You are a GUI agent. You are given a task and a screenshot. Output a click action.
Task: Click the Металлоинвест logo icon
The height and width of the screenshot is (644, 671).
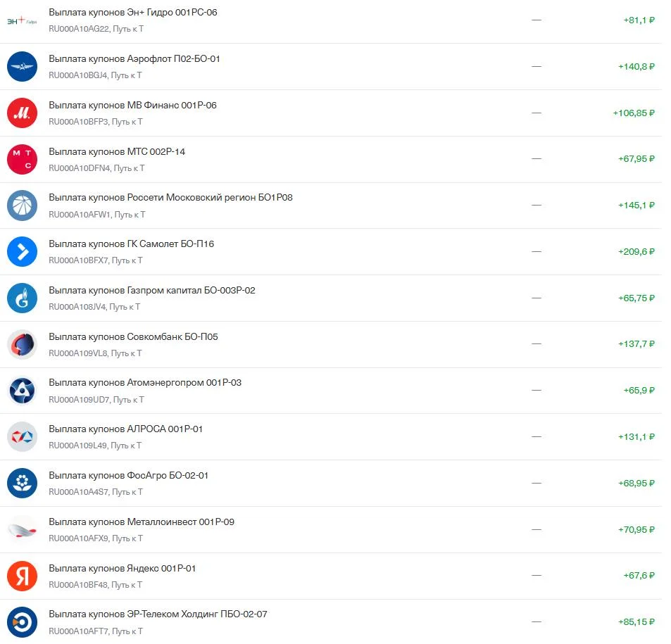click(23, 530)
